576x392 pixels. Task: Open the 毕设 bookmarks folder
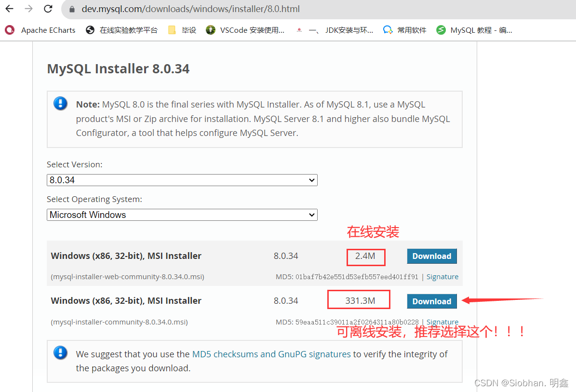182,30
